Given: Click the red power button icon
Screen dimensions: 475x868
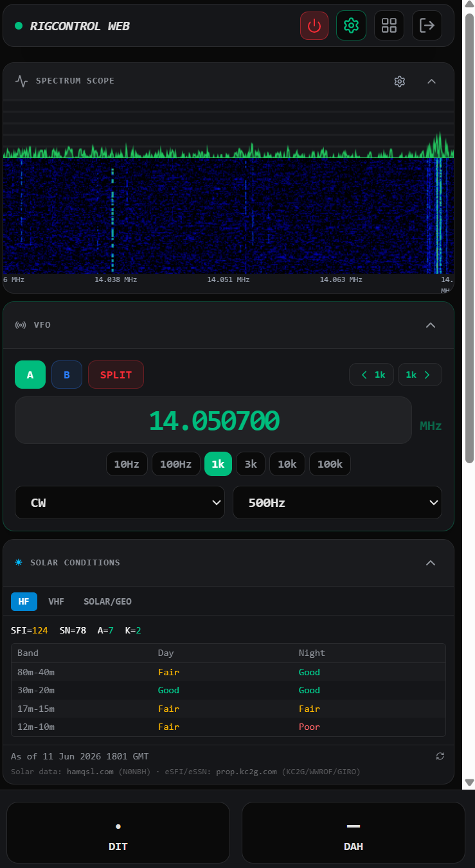Looking at the screenshot, I should coord(314,26).
